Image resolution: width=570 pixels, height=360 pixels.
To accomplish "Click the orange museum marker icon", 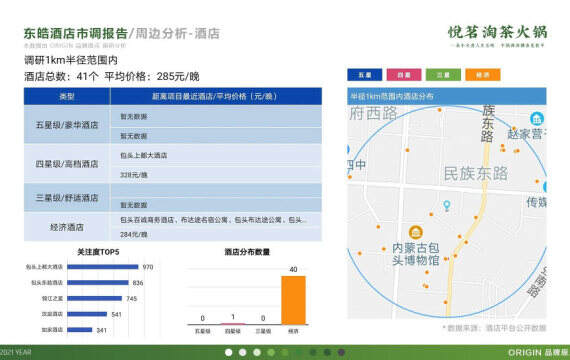I will tap(416, 232).
